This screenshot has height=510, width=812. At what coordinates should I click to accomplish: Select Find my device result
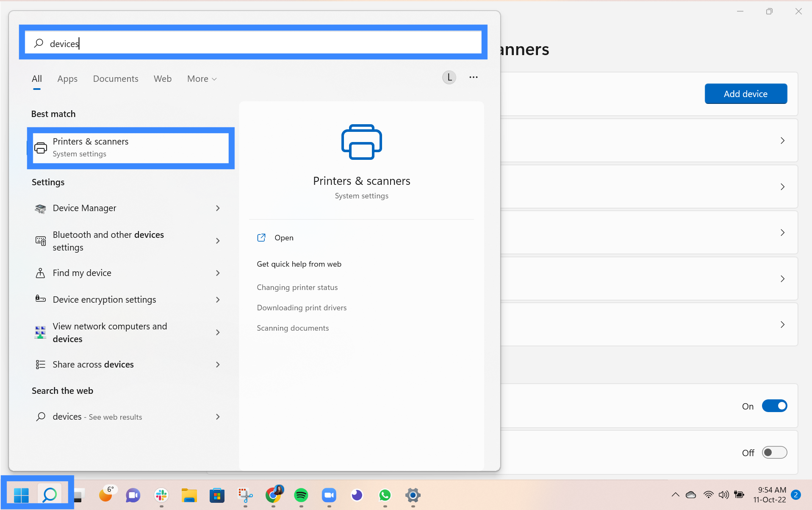tap(127, 273)
